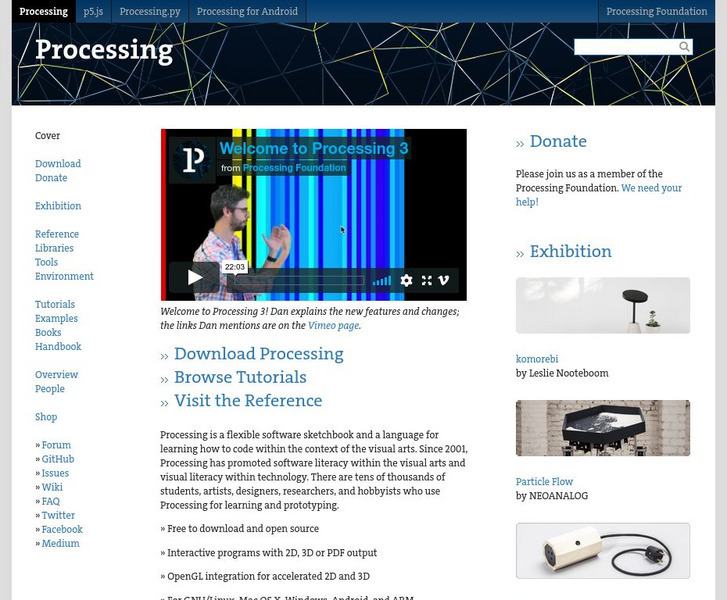Image resolution: width=727 pixels, height=600 pixels.
Task: Switch to the p5.js tab
Action: pyautogui.click(x=93, y=11)
